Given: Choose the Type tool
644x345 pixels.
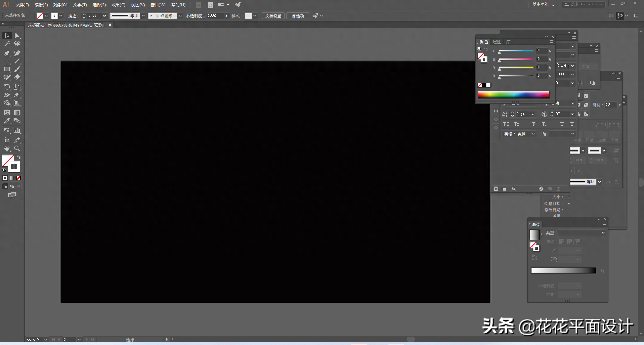Looking at the screenshot, I should point(7,61).
